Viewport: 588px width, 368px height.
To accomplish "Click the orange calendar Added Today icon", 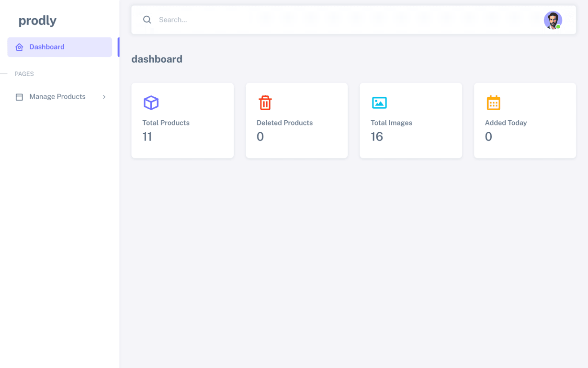I will tap(493, 103).
